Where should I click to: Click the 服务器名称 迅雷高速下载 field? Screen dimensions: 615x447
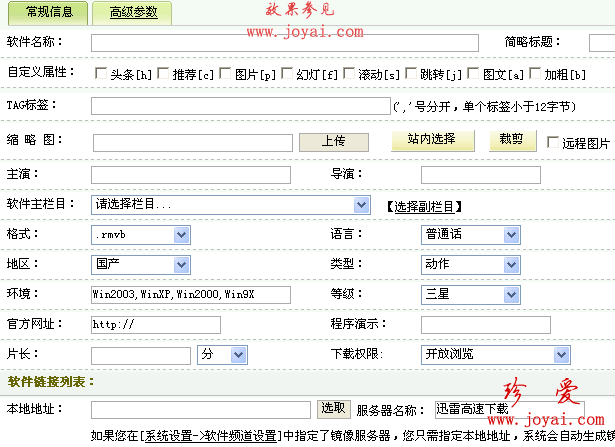pyautogui.click(x=509, y=410)
